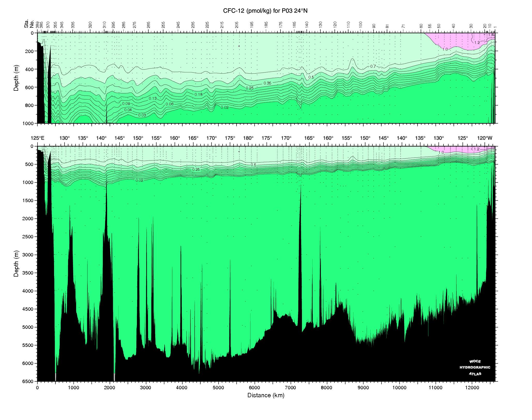The height and width of the screenshot is (420, 532).
Task: Click the 11000 distance tick label
Action: [x=435, y=387]
